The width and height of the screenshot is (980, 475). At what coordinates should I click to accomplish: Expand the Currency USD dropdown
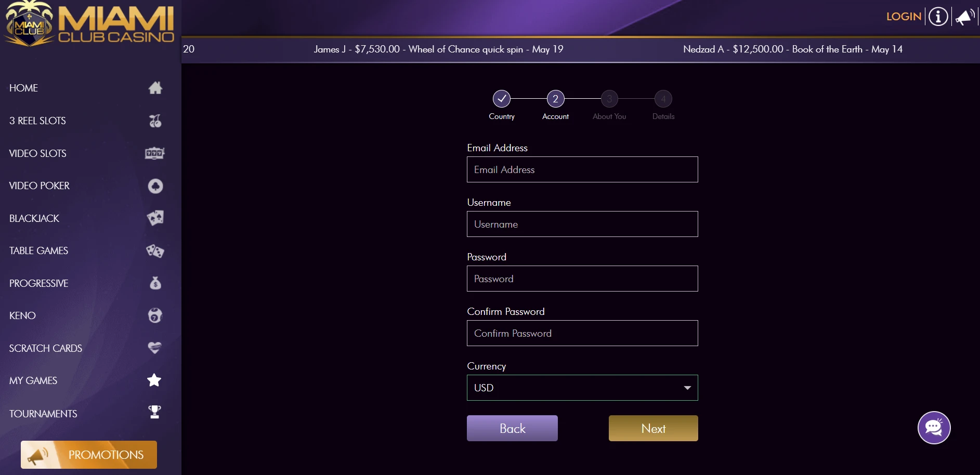tap(582, 388)
